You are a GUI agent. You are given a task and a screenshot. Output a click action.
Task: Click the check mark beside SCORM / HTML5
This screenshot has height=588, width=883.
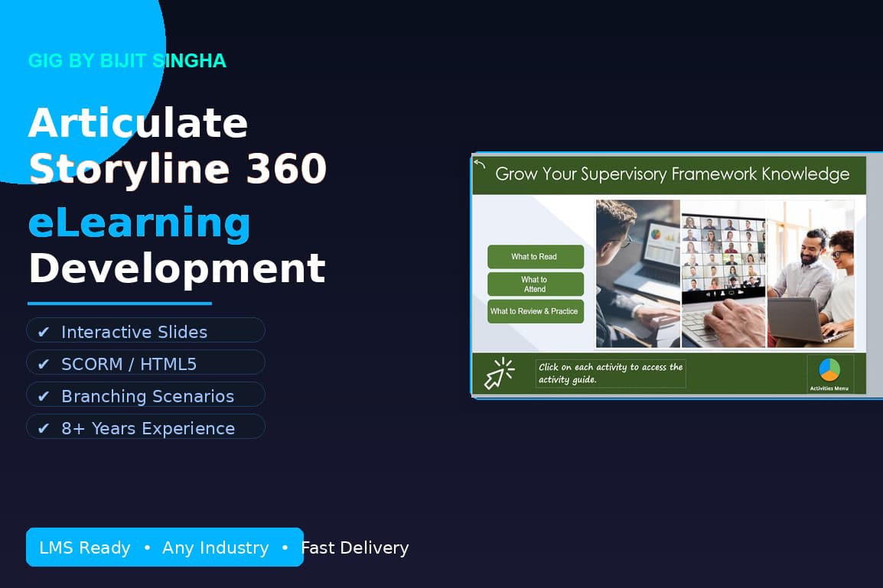click(x=44, y=364)
